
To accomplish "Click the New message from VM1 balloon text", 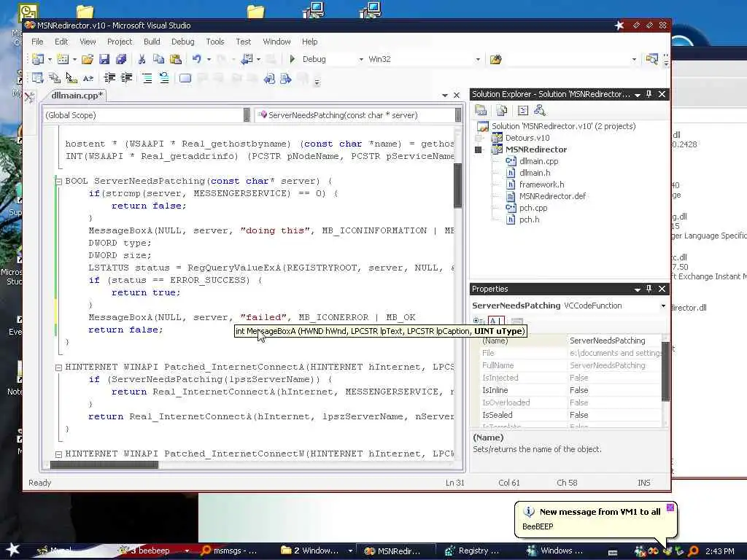I will (600, 512).
